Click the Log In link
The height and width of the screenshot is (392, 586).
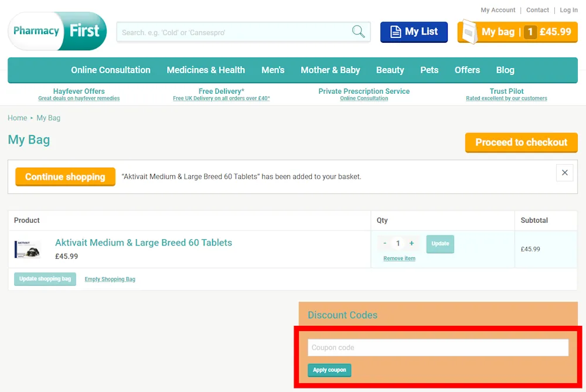568,10
